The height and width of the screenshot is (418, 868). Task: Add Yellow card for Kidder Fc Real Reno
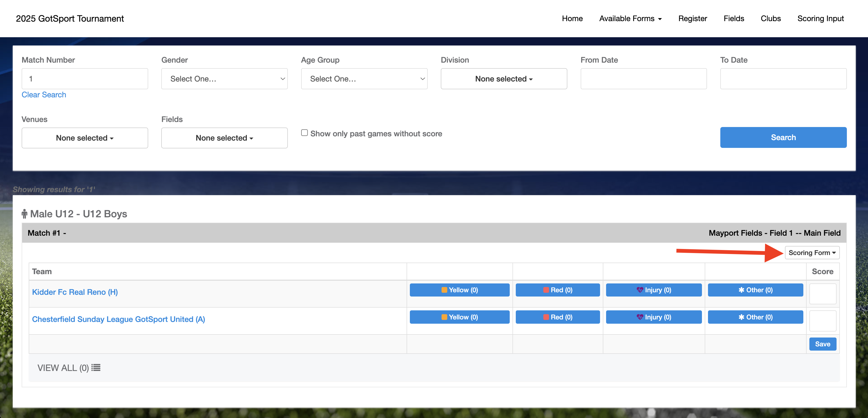(460, 290)
